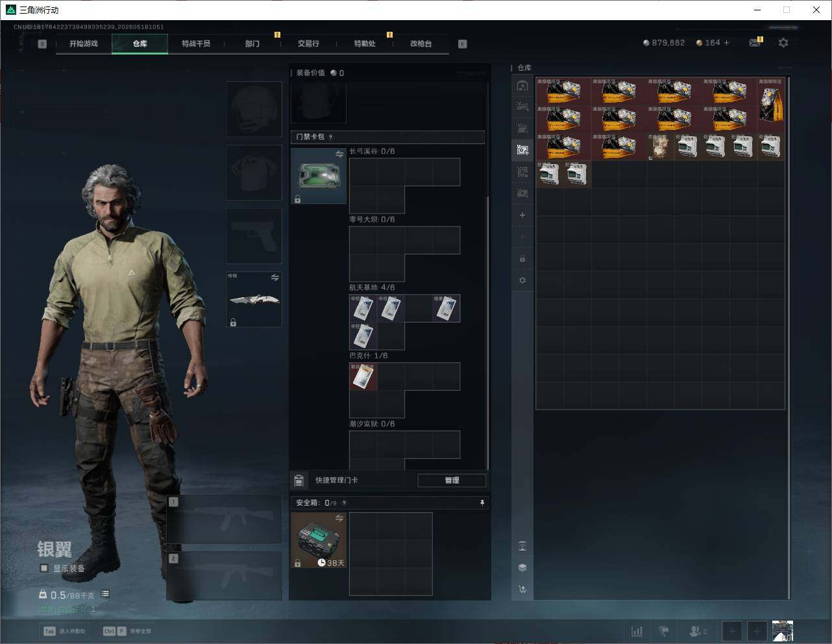
Task: Click the tall coffee bag item
Action: (x=771, y=105)
